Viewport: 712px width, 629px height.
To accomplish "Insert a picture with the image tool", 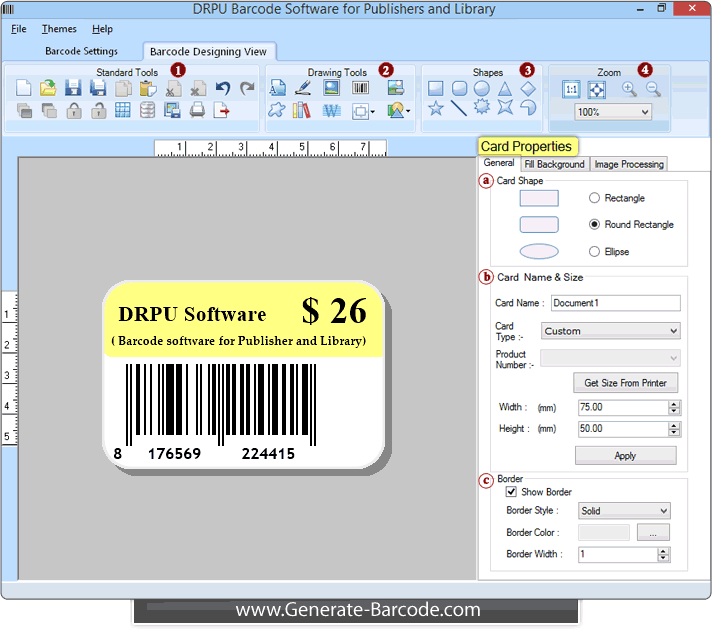I will point(331,88).
